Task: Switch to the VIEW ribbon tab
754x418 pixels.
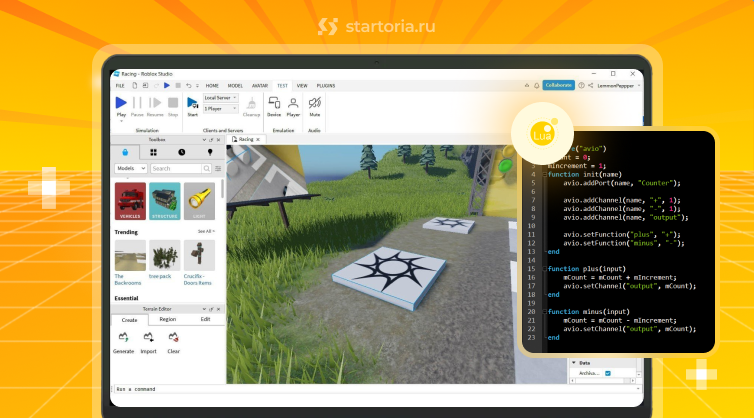Action: click(x=302, y=86)
